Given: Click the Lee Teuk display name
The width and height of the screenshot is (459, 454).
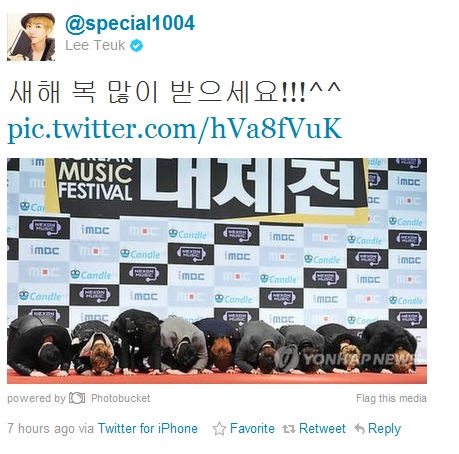Looking at the screenshot, I should (x=95, y=45).
